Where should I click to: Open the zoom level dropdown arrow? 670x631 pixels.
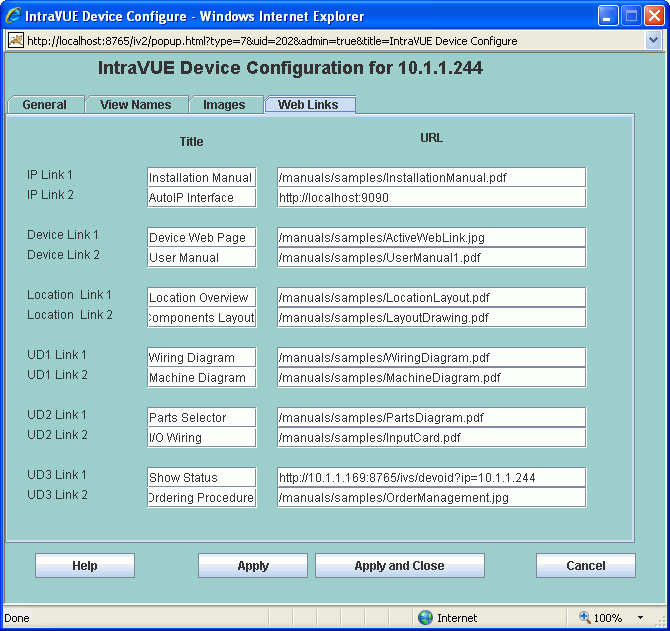(x=640, y=618)
